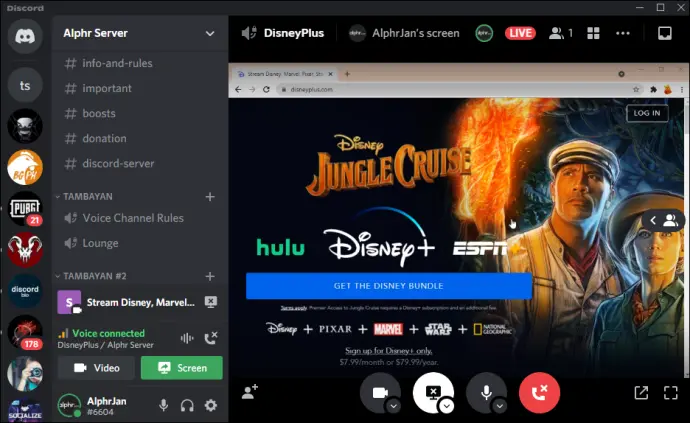This screenshot has width=690, height=423.
Task: Toggle the camera on in call controls
Action: coord(380,393)
